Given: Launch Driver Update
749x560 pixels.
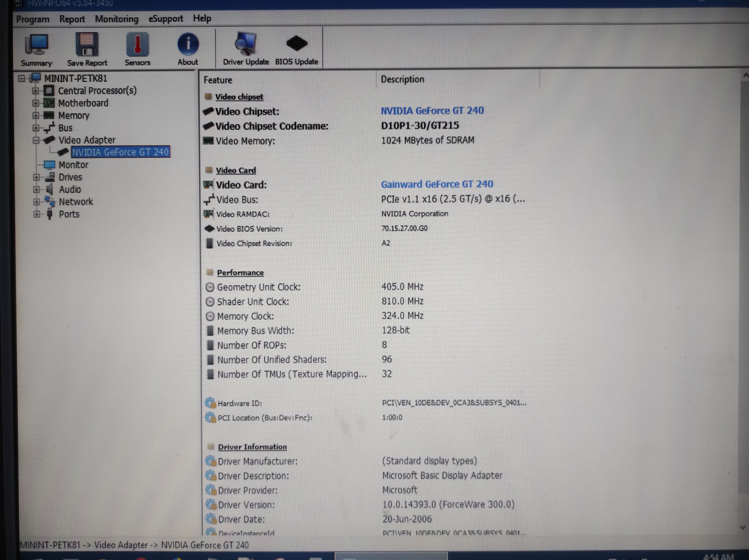Looking at the screenshot, I should 245,47.
